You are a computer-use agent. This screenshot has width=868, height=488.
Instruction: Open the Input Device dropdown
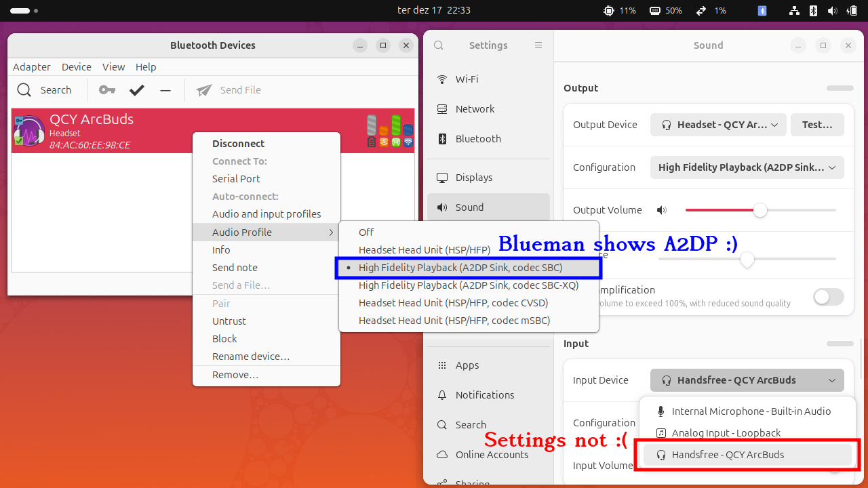coord(747,380)
